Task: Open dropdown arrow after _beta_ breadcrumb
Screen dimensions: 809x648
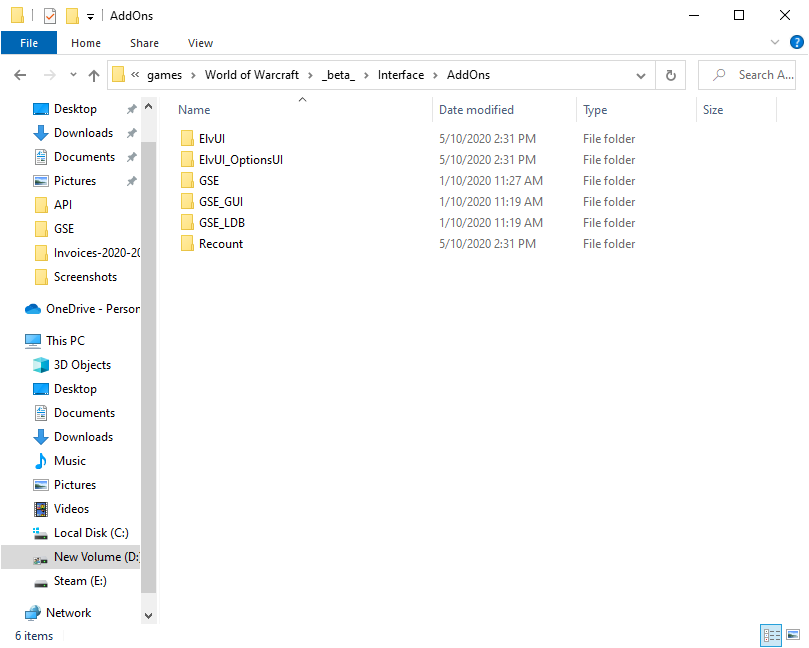Action: point(366,75)
